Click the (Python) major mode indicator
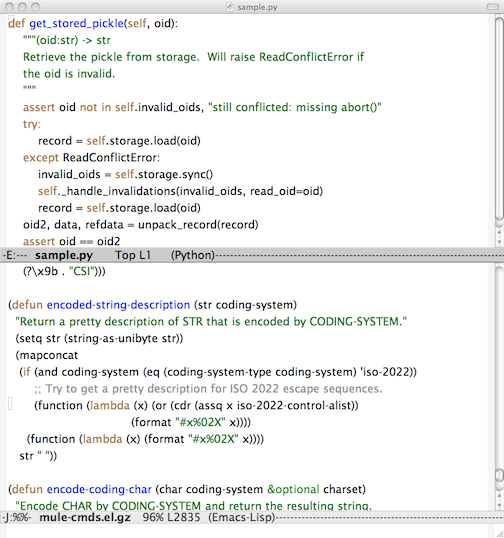The image size is (504, 538). pos(193,255)
